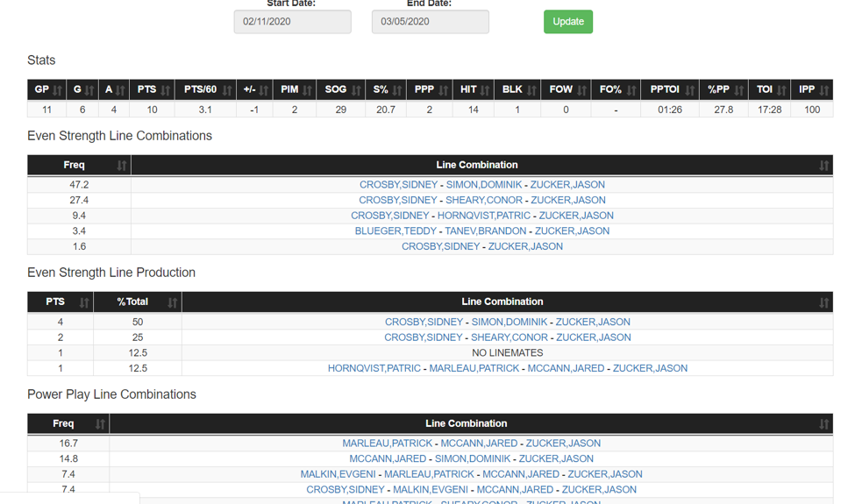The image size is (855, 504).
Task: Open MARLEAU,PATRICK in 12.5 %Total production row
Action: [474, 368]
